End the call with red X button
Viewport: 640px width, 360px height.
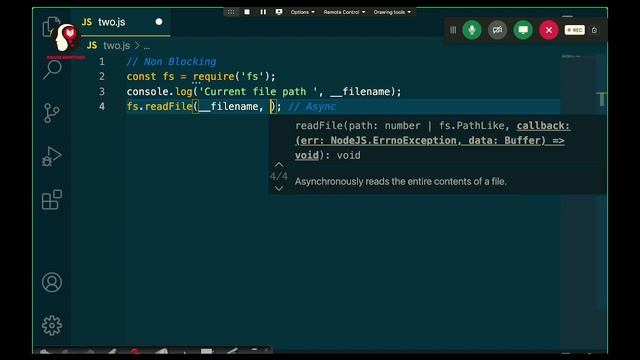pos(549,30)
